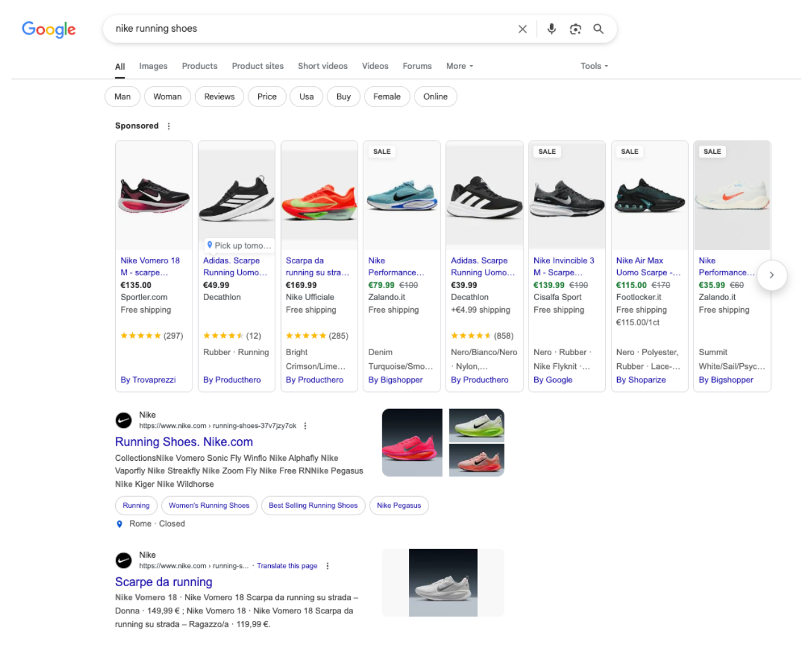Advance sponsored carousel with right arrow

click(771, 275)
